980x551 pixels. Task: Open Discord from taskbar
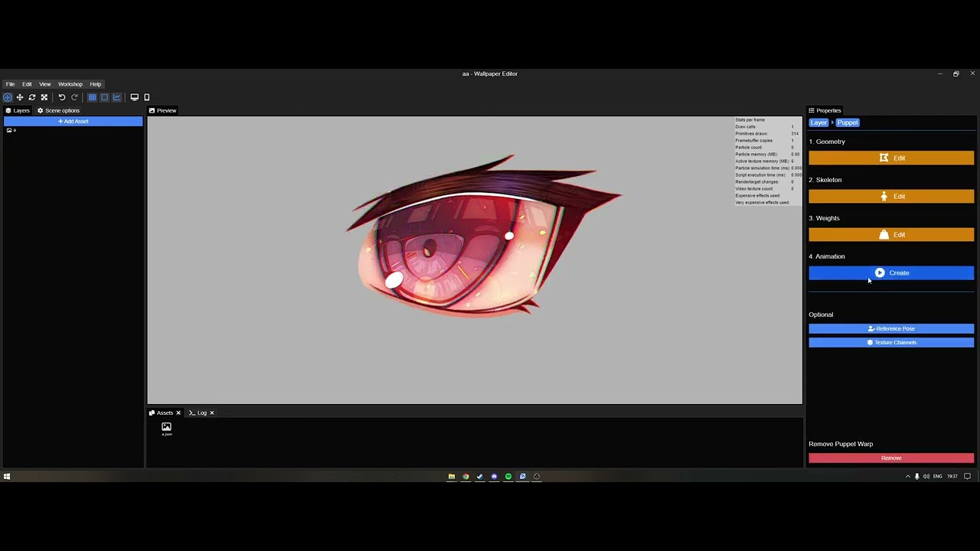click(494, 476)
